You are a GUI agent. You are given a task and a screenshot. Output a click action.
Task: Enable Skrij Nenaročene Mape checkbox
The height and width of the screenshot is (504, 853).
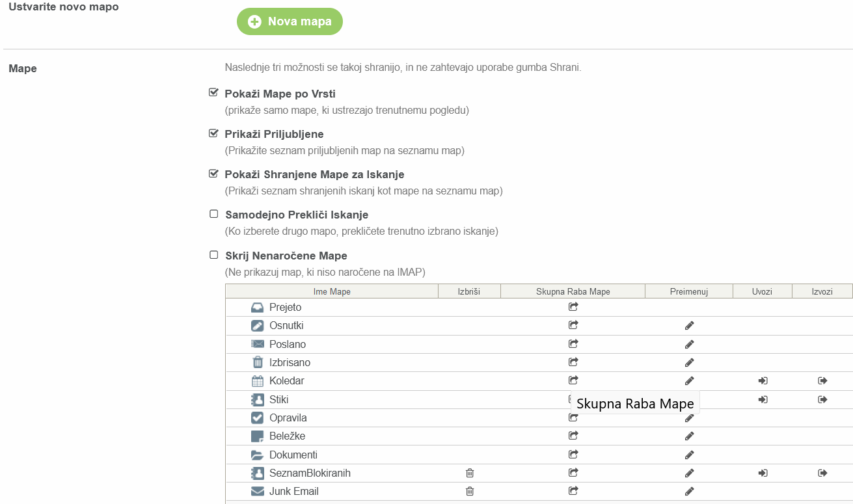(213, 255)
